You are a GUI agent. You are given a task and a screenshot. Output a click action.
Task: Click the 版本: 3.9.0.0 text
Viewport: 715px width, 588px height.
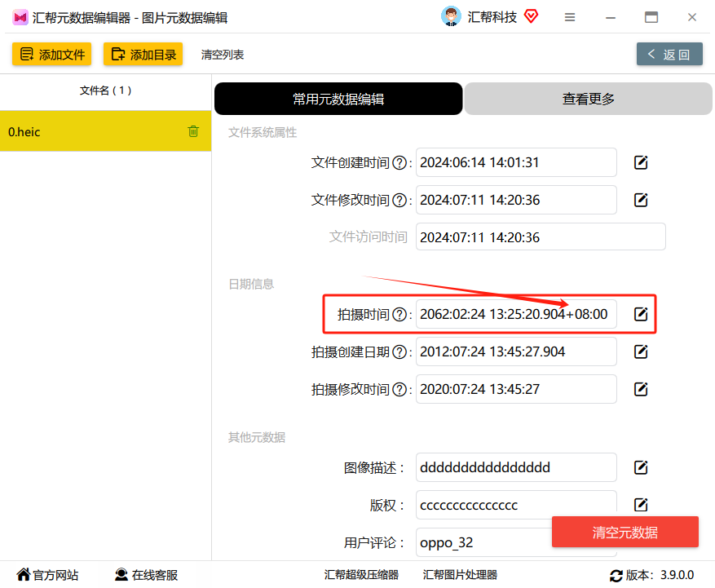tap(660, 575)
